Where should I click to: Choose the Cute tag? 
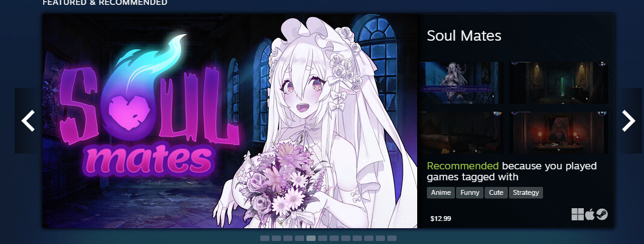496,193
